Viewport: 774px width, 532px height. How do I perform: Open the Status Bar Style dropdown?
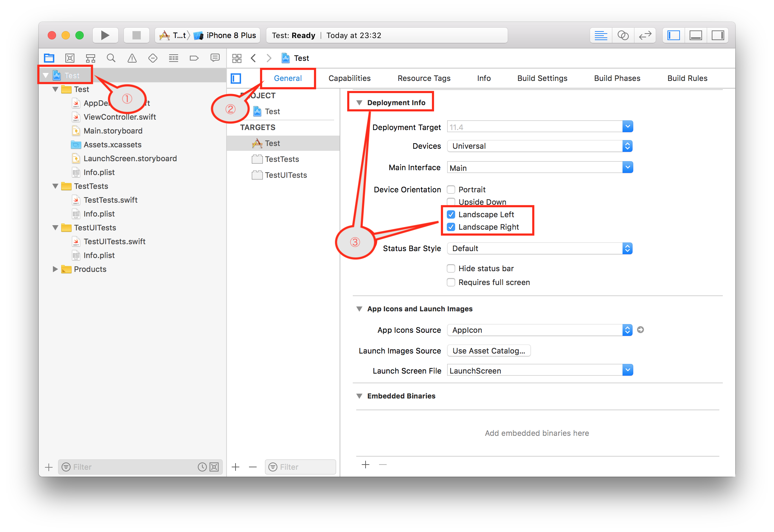tap(627, 248)
